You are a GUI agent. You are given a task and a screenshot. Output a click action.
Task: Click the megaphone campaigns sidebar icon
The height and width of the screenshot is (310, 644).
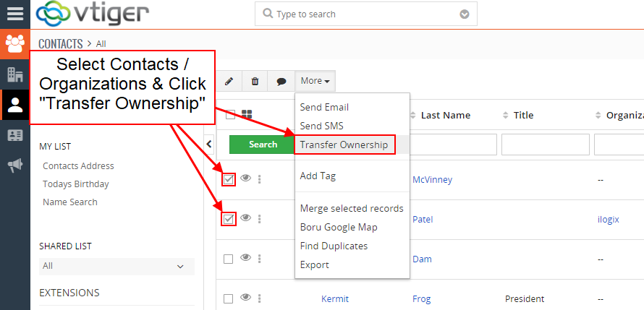click(x=15, y=165)
